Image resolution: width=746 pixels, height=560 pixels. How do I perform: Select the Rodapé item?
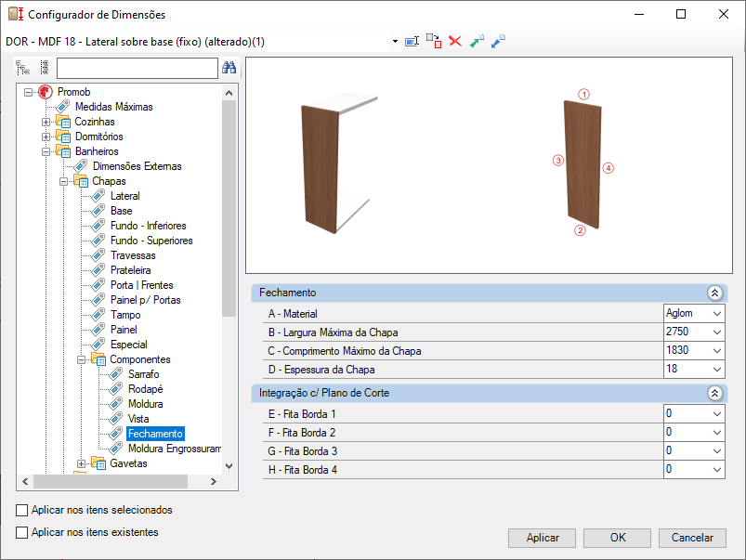[x=145, y=389]
